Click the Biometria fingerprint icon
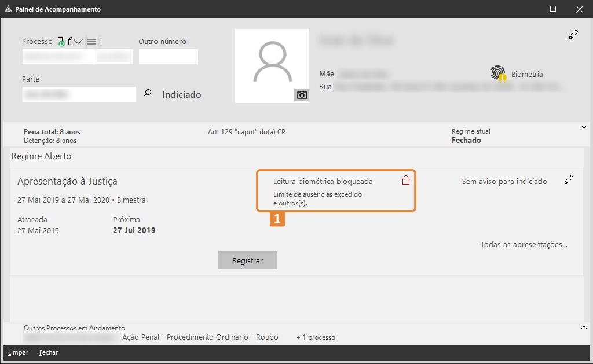This screenshot has height=364, width=593. (497, 73)
